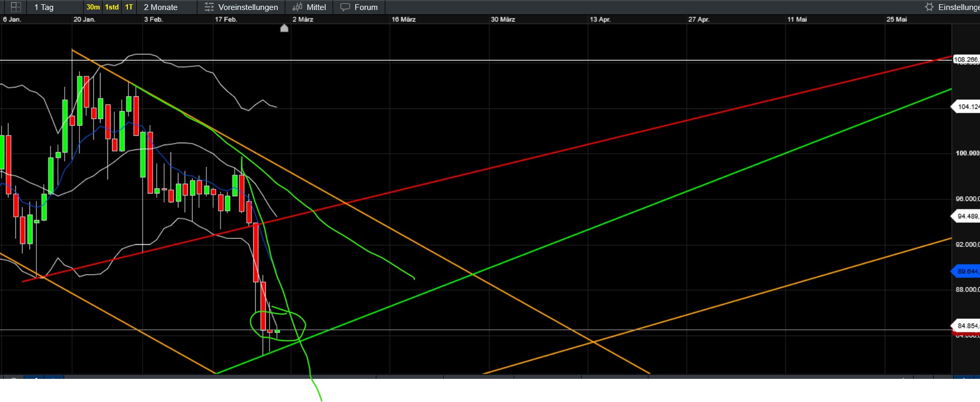Open the Mittel chart type menu
This screenshot has width=980, height=402.
point(316,7)
